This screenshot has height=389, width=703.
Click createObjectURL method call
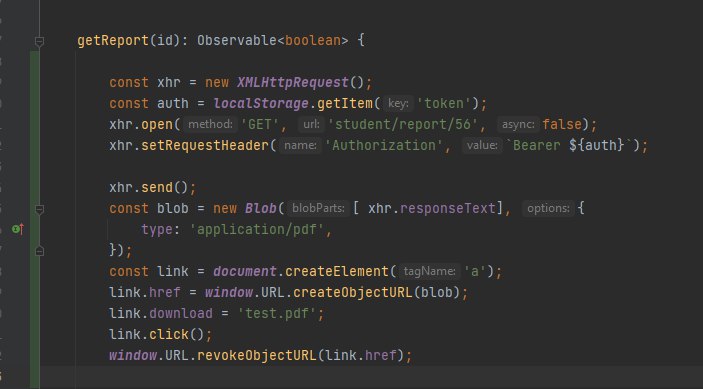[x=352, y=293]
